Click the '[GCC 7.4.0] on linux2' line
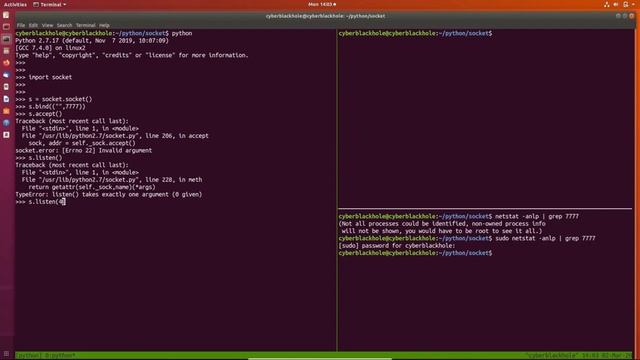This screenshot has height=360, width=640. tap(51, 48)
